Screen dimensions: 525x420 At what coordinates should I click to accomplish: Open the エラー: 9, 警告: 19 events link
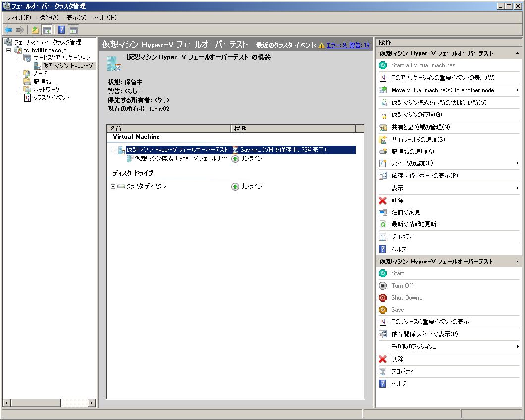[x=348, y=45]
